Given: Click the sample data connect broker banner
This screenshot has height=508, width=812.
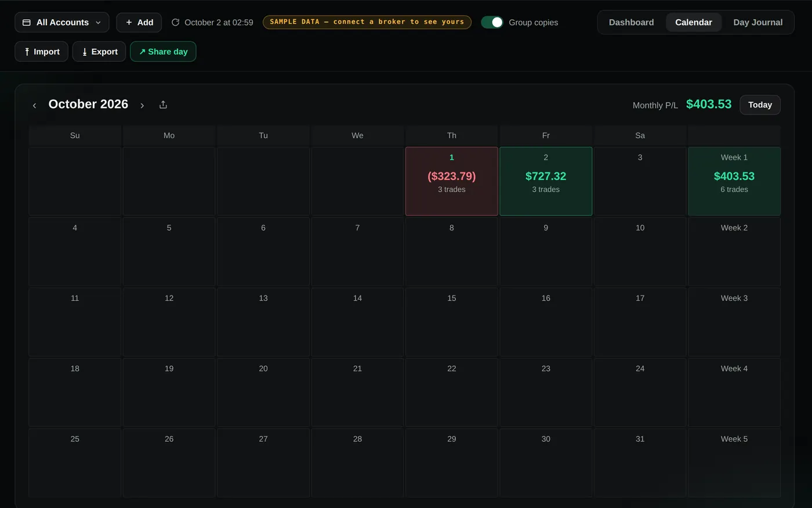Looking at the screenshot, I should [x=367, y=22].
